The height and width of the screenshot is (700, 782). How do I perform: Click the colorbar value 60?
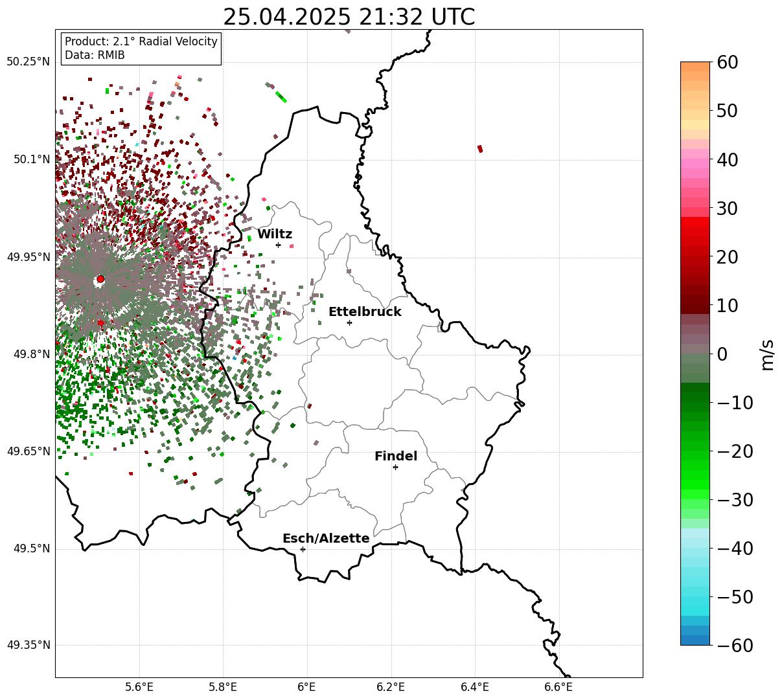click(728, 62)
